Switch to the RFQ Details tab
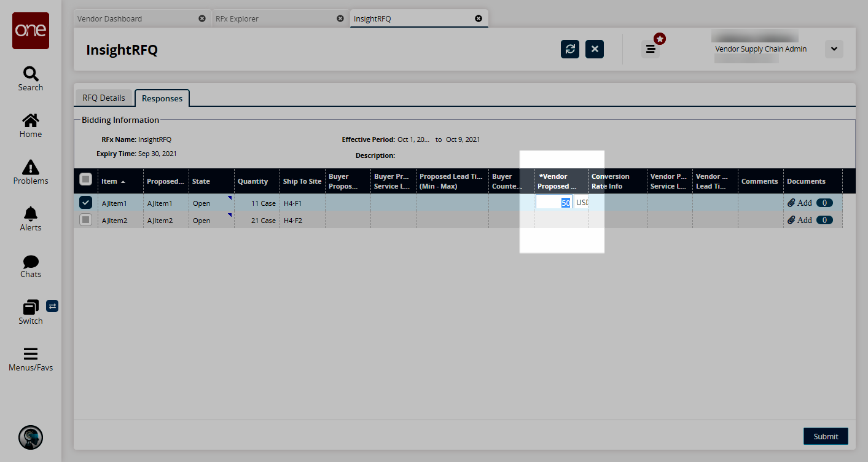Image resolution: width=868 pixels, height=462 pixels. (103, 98)
